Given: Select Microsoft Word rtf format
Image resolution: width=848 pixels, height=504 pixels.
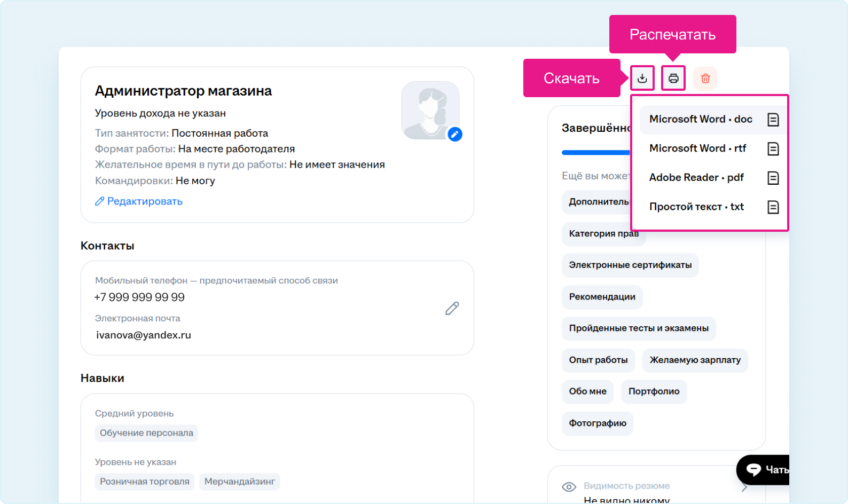Looking at the screenshot, I should coord(697,148).
